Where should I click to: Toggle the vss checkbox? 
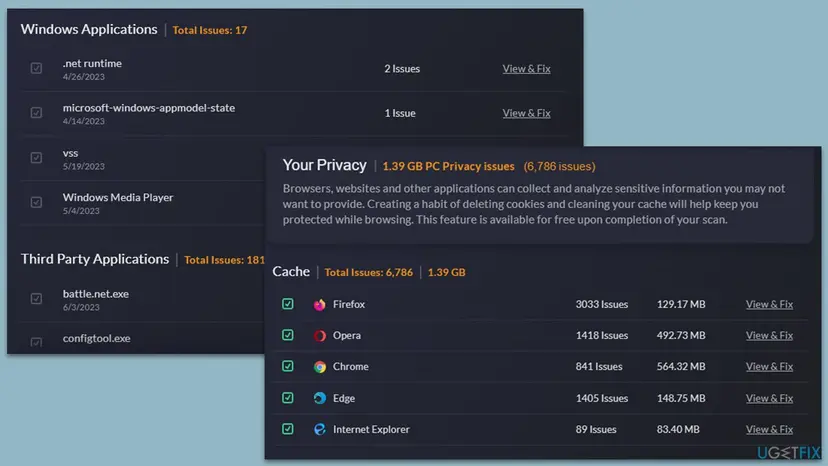[36, 157]
